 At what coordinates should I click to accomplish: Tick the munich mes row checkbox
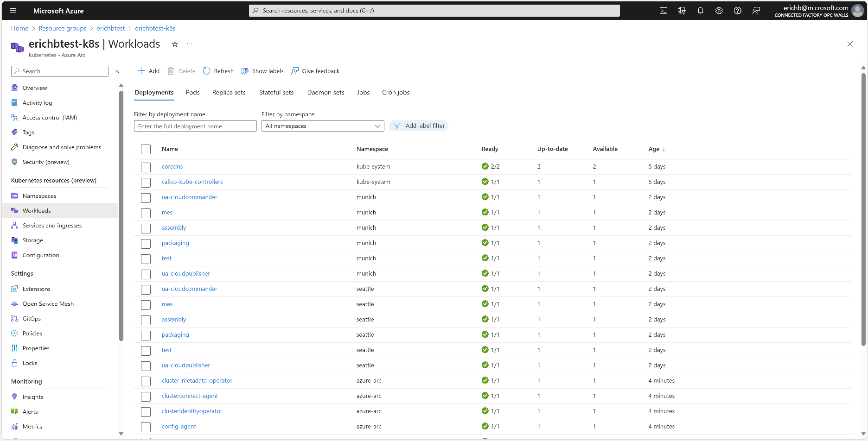pos(146,213)
